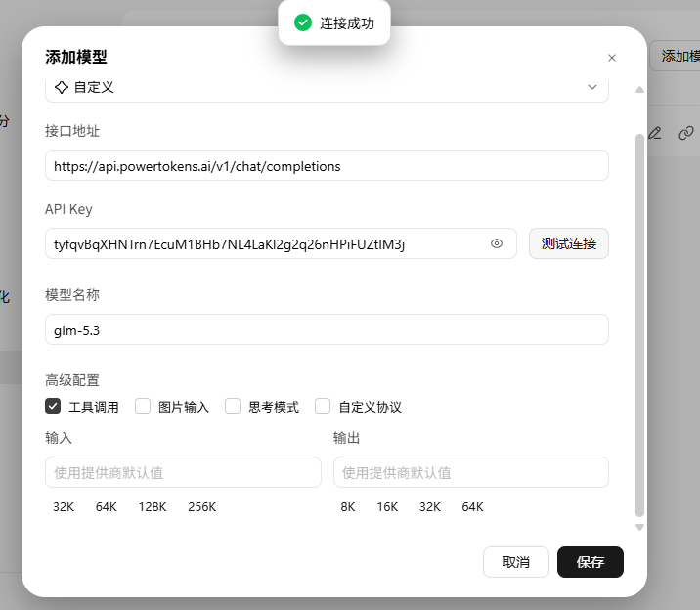Screen dimensions: 700x610
Task: Select the 64K output preset
Action: click(473, 507)
